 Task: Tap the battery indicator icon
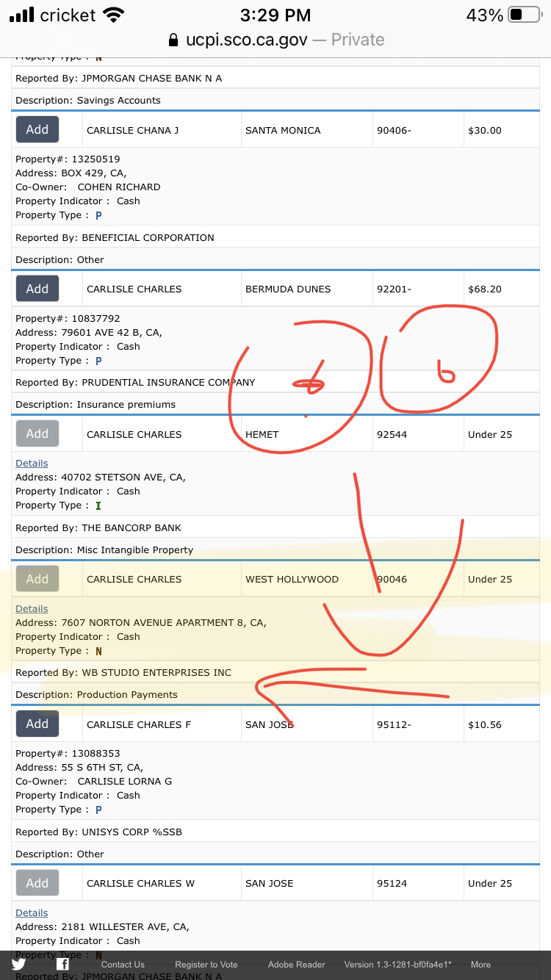point(525,15)
